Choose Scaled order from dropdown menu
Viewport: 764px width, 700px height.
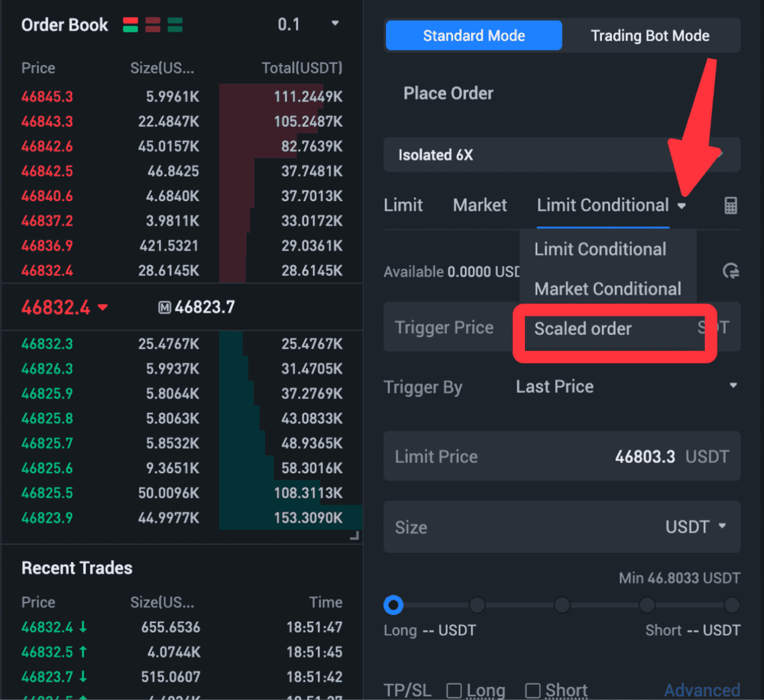pyautogui.click(x=583, y=329)
